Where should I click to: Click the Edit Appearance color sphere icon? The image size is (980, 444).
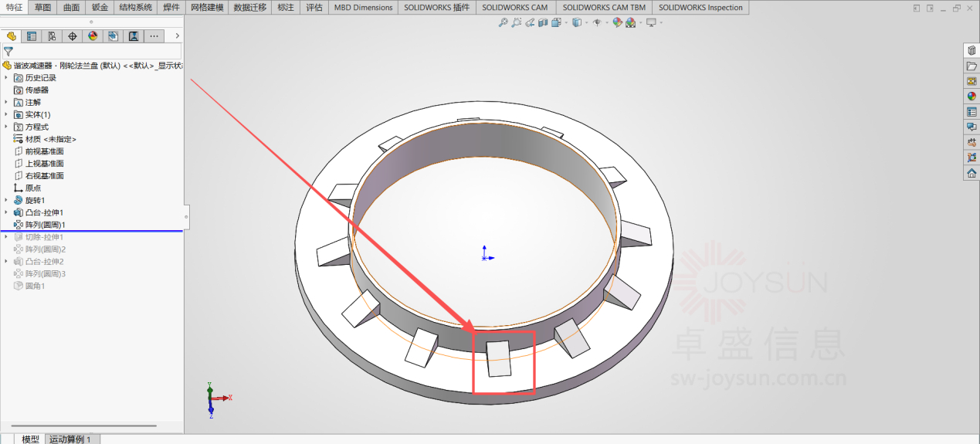click(617, 22)
